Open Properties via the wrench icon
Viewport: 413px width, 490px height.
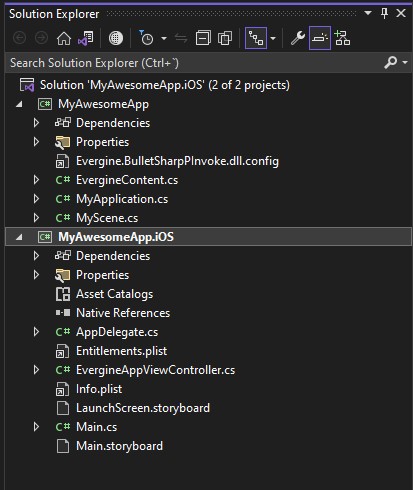[298, 38]
